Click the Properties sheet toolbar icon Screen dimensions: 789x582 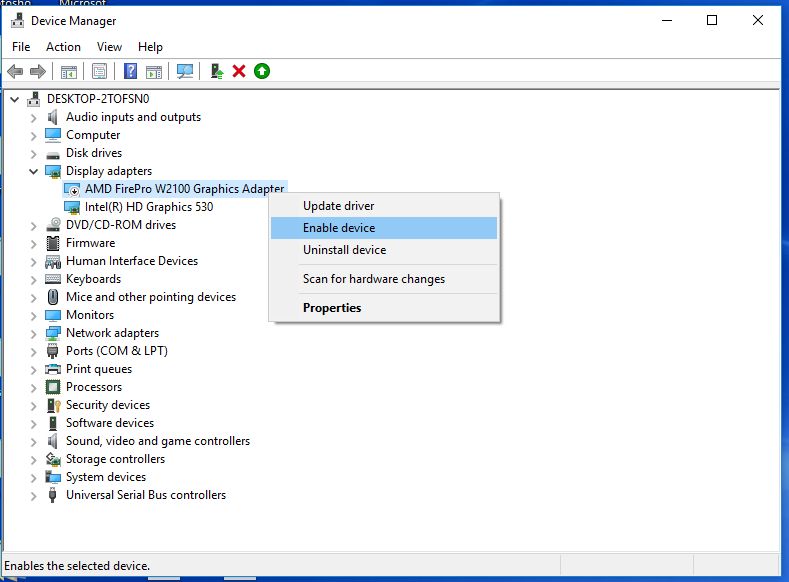tap(99, 71)
